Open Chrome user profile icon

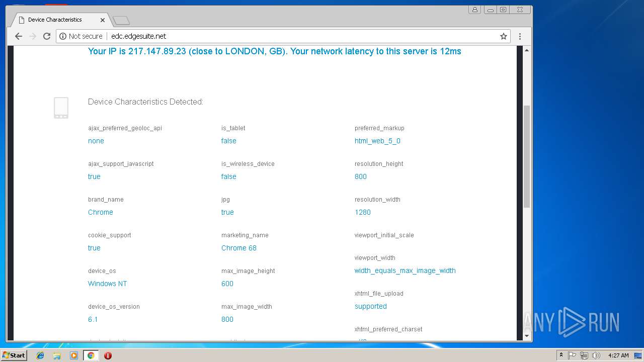point(474,10)
